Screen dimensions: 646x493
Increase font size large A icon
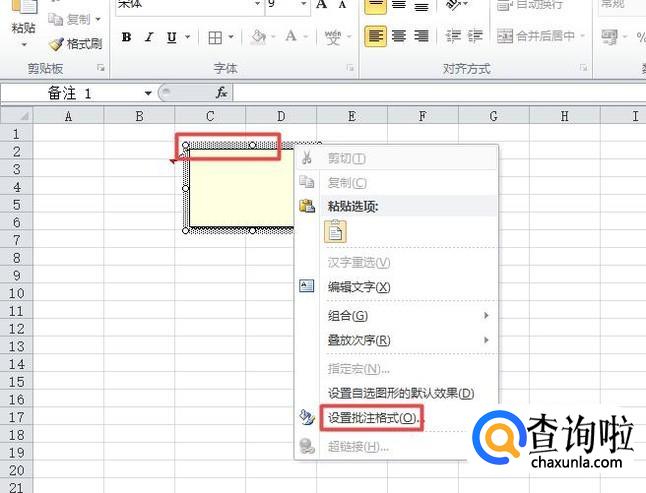click(x=321, y=4)
